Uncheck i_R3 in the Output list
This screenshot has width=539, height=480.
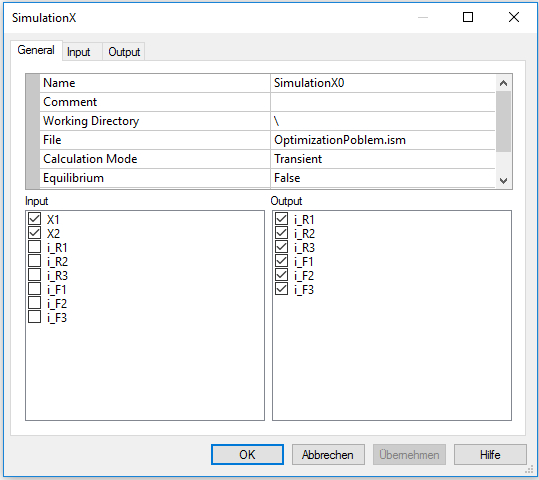(x=282, y=247)
